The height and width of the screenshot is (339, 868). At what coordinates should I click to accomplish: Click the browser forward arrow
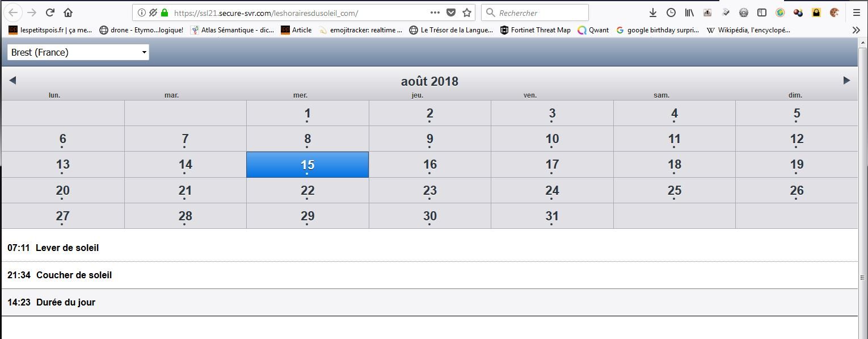coord(32,12)
